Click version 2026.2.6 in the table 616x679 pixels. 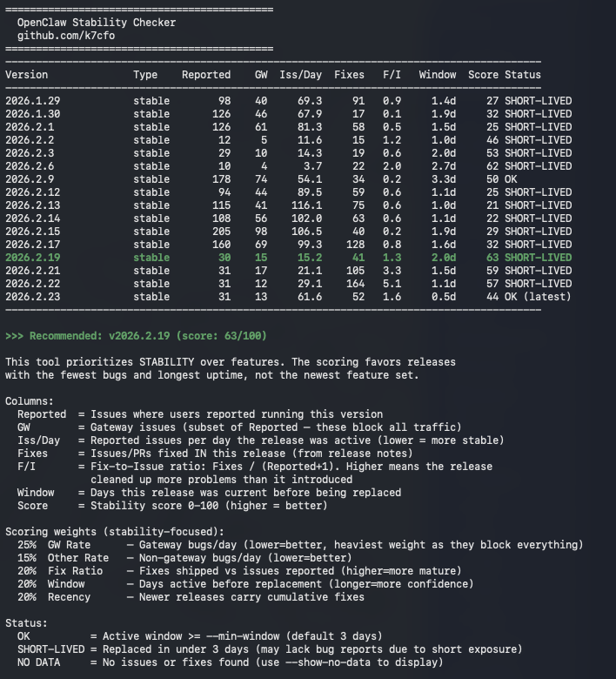[30, 166]
